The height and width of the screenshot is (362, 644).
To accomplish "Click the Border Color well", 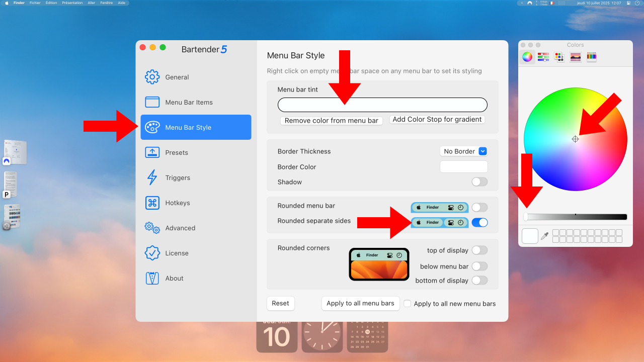I will [464, 167].
